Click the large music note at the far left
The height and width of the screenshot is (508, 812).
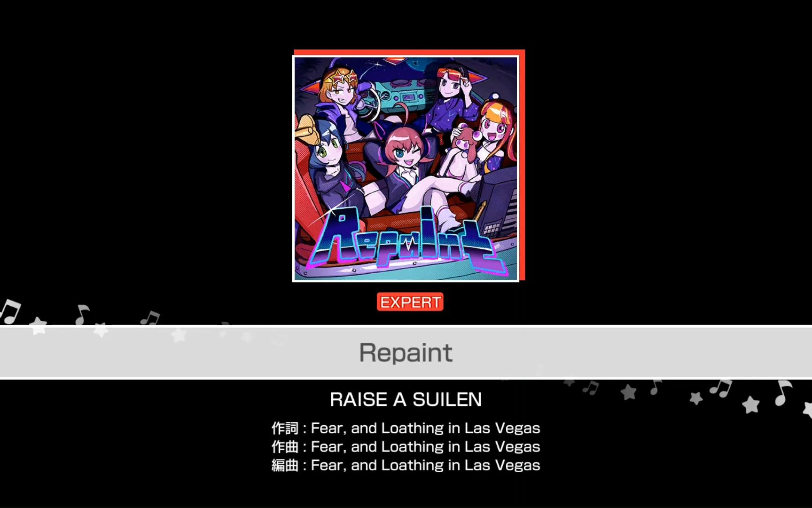click(x=10, y=312)
